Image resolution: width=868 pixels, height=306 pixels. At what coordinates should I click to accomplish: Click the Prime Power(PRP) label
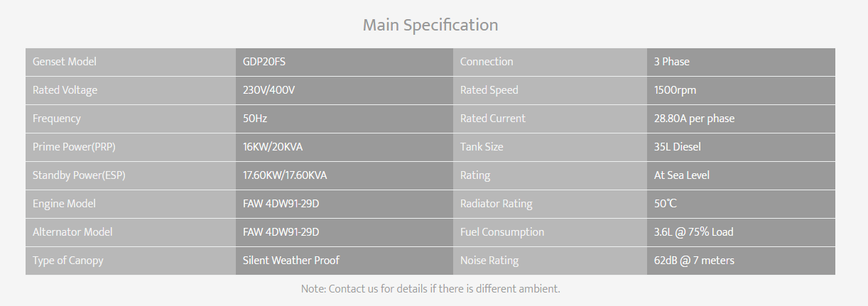pyautogui.click(x=75, y=147)
